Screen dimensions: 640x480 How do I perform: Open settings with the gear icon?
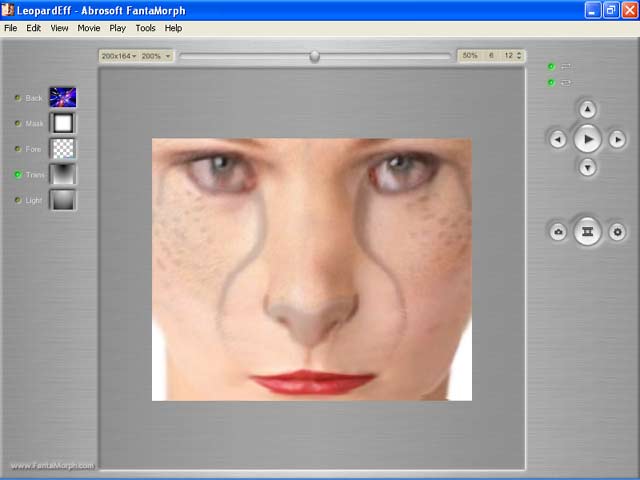(618, 232)
